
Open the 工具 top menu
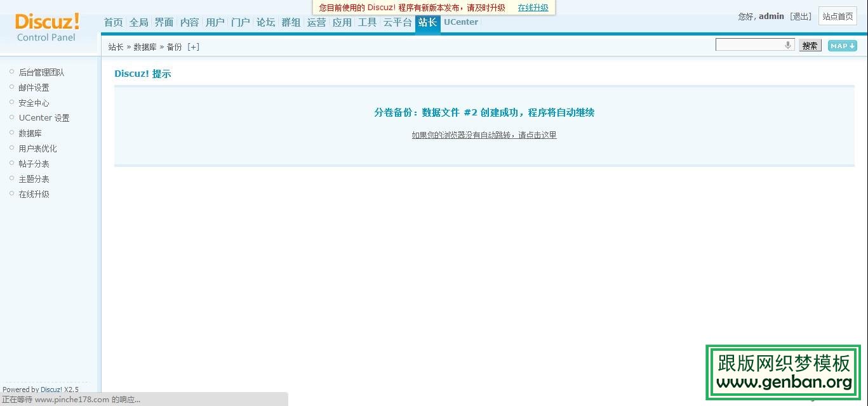[367, 22]
